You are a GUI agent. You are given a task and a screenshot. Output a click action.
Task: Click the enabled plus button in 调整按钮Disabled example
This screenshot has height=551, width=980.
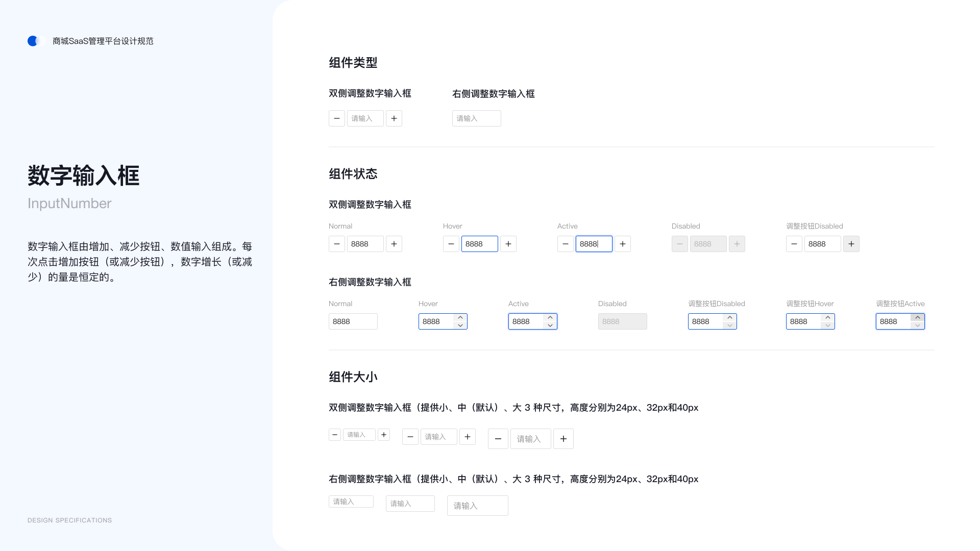(x=851, y=244)
